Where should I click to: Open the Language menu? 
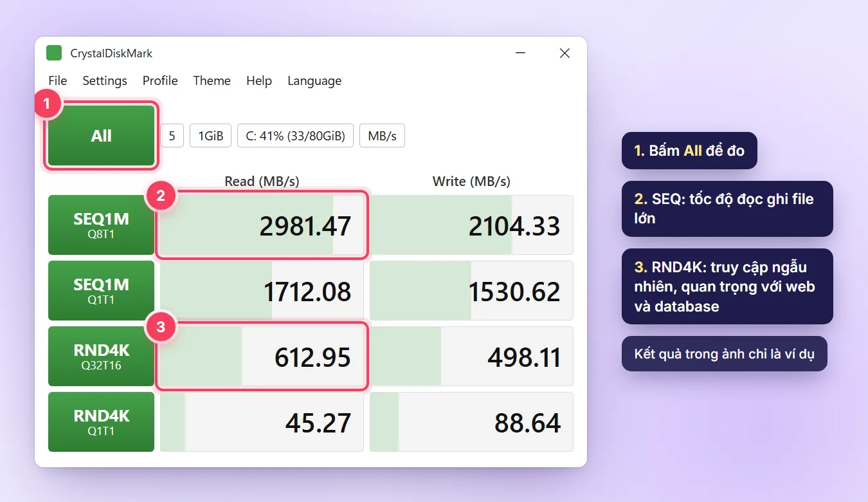(x=314, y=80)
